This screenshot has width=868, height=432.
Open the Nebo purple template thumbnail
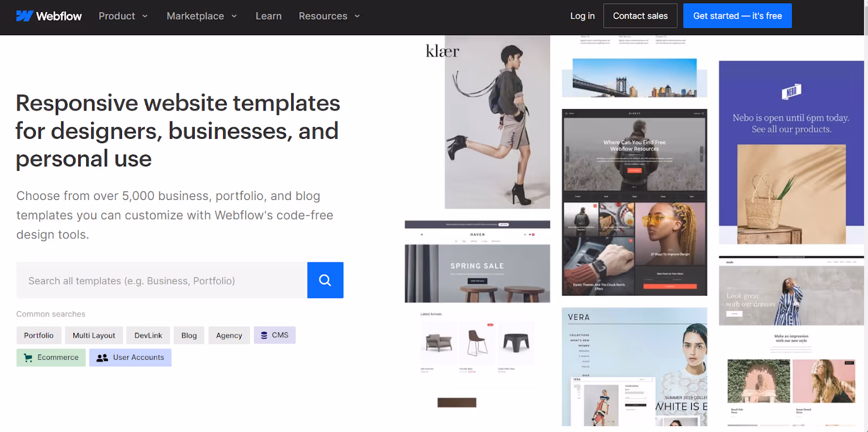pos(791,152)
